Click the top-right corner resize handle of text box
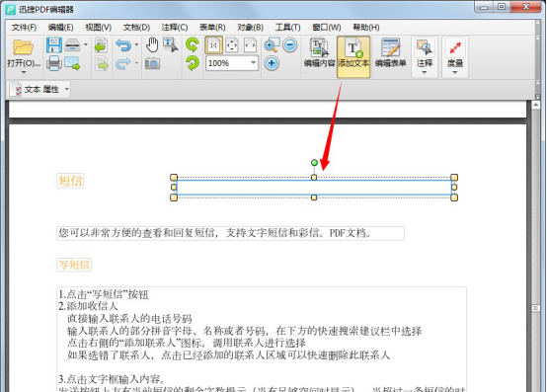Viewport: 547px width, 392px height. click(454, 177)
